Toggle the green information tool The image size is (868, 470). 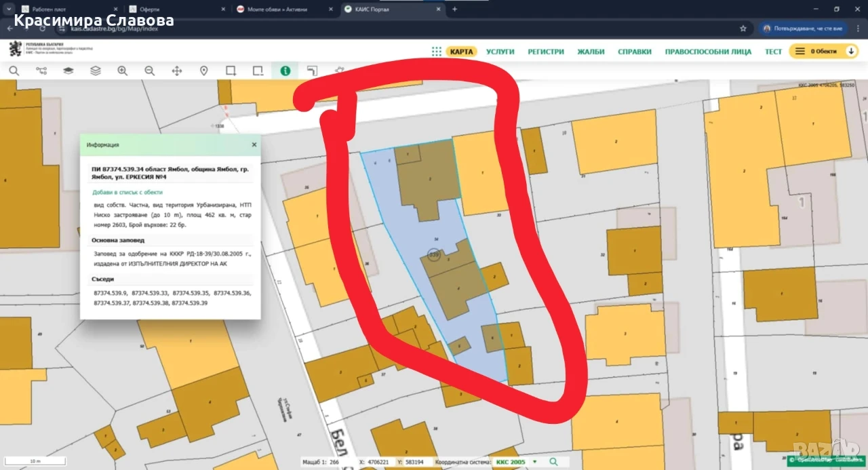(x=285, y=71)
